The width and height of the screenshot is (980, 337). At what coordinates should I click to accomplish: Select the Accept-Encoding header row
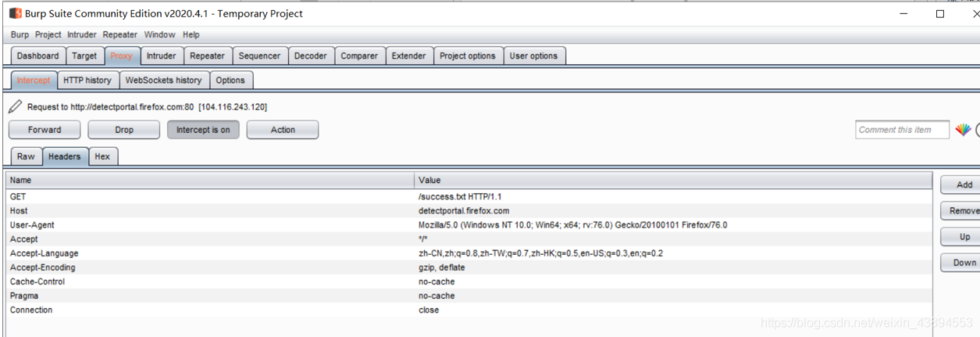click(469, 267)
